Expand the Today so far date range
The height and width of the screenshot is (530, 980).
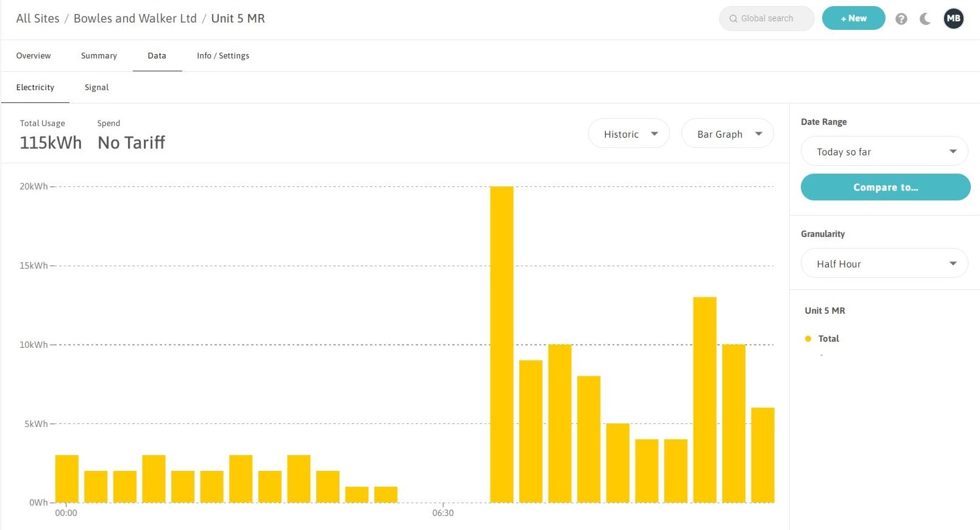coord(884,151)
